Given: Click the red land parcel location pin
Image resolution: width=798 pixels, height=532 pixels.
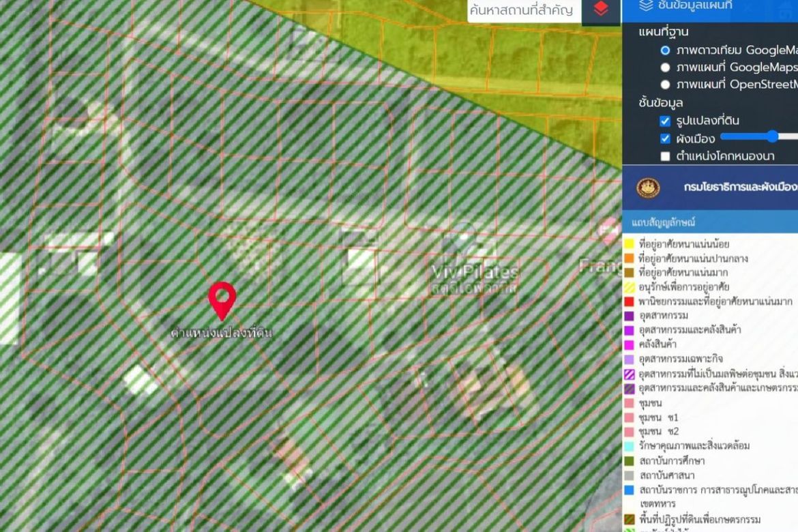Looking at the screenshot, I should pyautogui.click(x=222, y=301).
